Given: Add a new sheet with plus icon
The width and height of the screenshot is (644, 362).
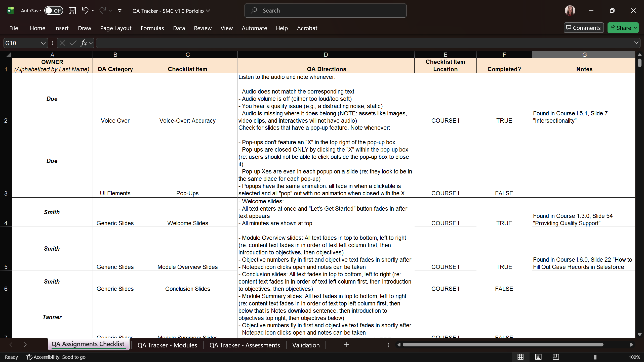Looking at the screenshot, I should coord(347,345).
